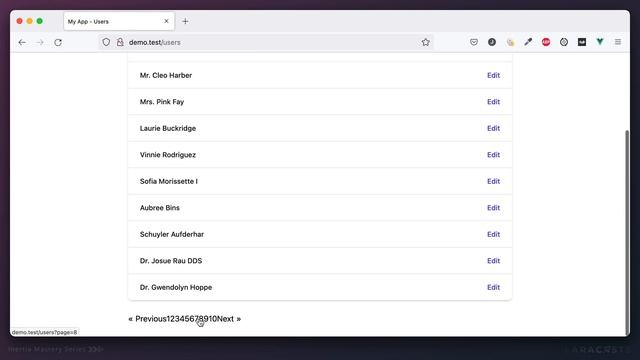Reload the page with refresh icon
The height and width of the screenshot is (360, 640).
click(x=58, y=42)
